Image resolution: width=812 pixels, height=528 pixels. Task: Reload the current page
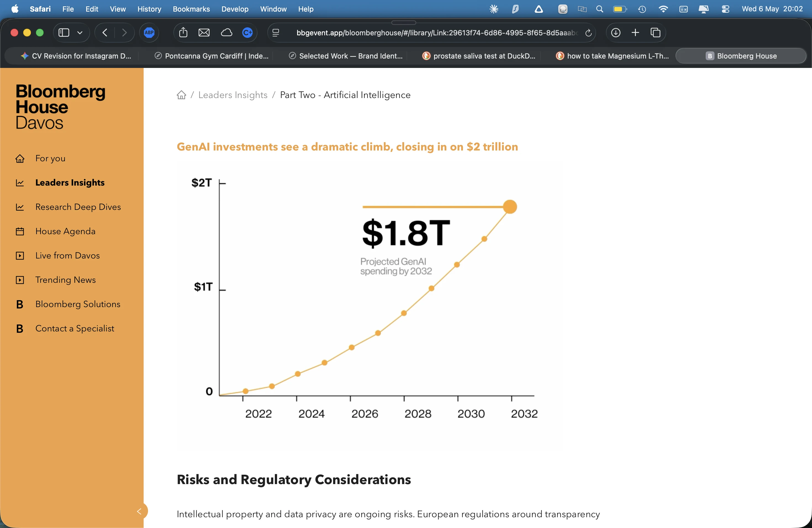(588, 33)
